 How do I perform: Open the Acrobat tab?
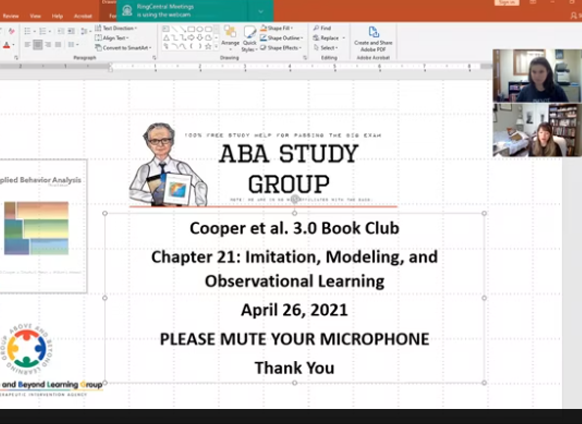[83, 16]
